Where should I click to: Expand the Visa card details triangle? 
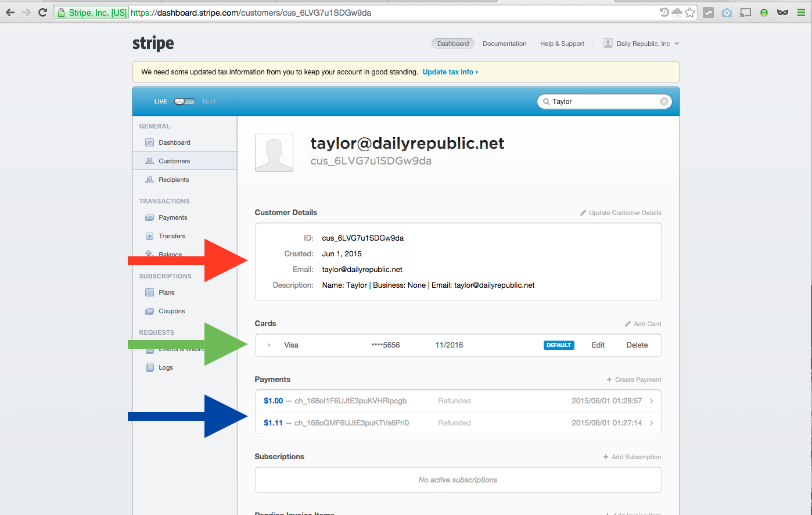(x=270, y=345)
